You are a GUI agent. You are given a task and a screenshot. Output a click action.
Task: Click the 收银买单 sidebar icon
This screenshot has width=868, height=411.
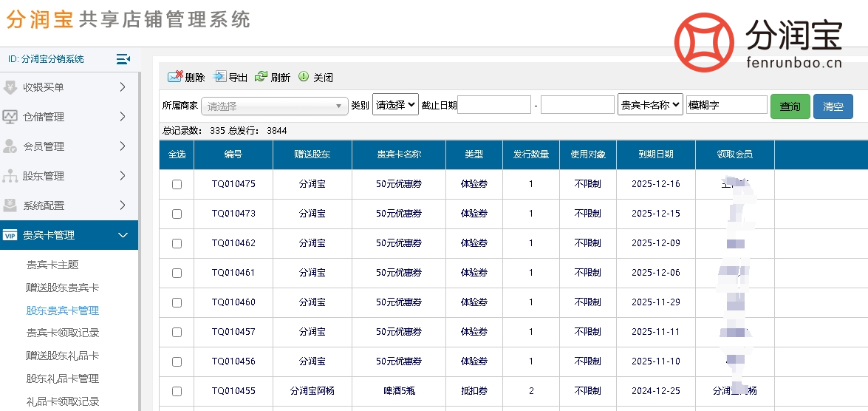pos(10,87)
